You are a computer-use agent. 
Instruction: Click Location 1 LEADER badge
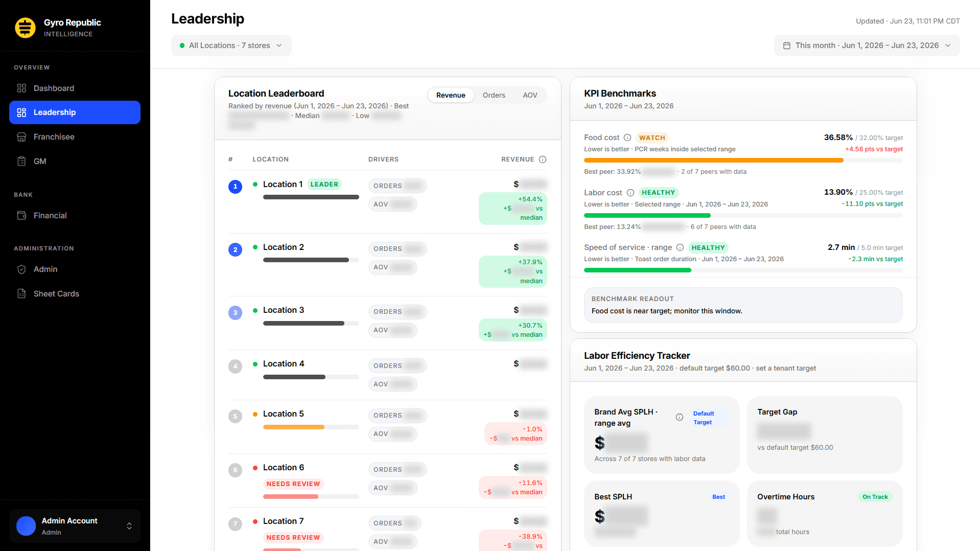[x=324, y=185]
